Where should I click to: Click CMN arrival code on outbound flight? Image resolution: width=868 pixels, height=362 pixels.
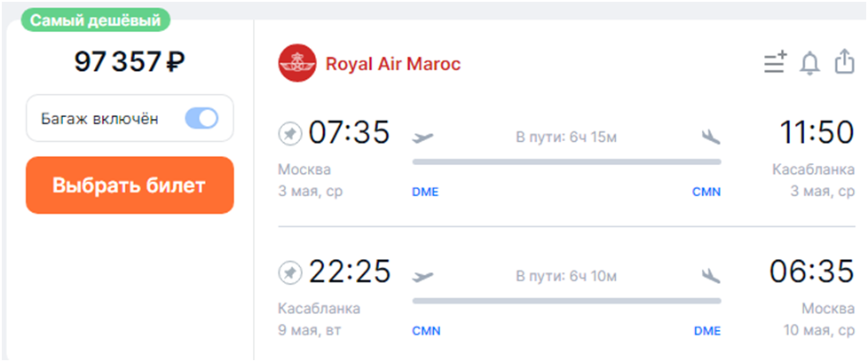click(x=706, y=192)
